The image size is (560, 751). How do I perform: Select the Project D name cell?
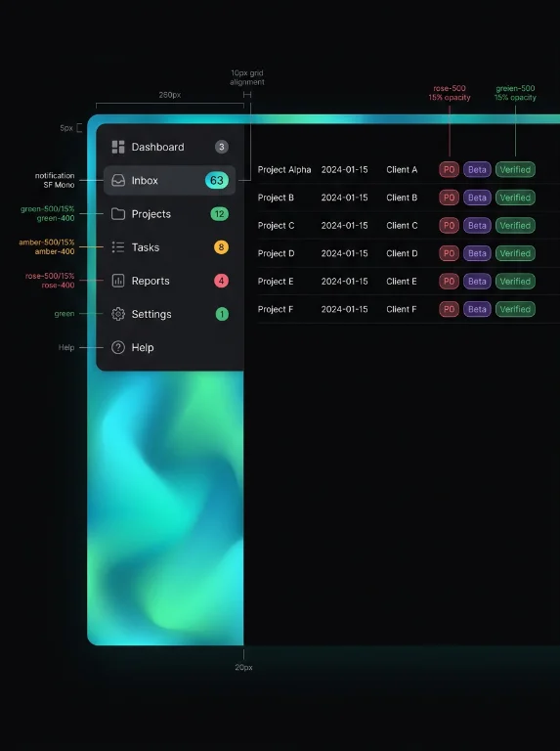pyautogui.click(x=277, y=253)
